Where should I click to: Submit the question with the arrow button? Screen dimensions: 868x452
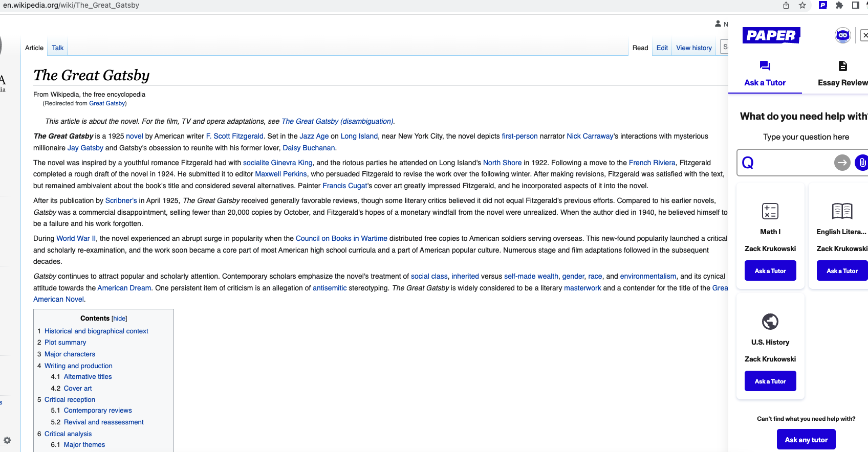pyautogui.click(x=842, y=163)
